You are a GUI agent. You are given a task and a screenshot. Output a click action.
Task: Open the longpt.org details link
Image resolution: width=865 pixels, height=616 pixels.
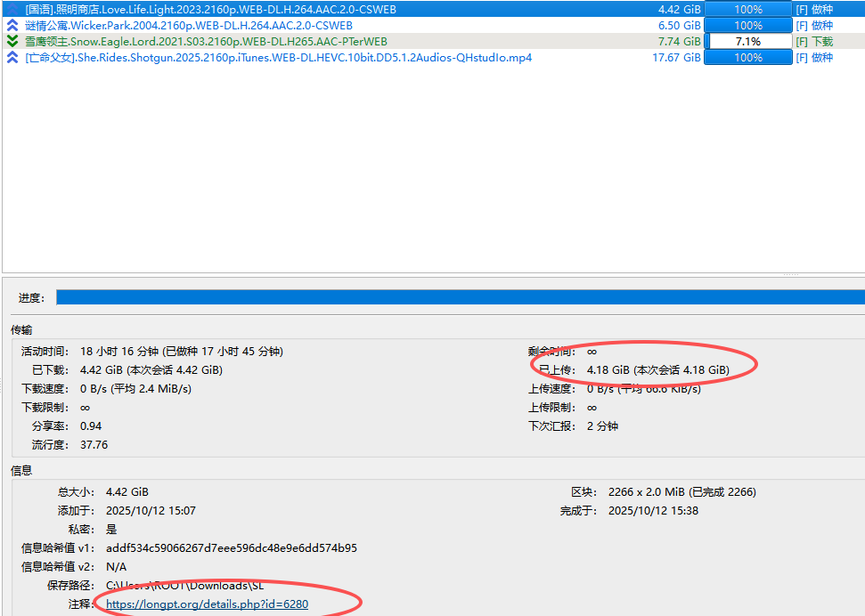tap(207, 604)
